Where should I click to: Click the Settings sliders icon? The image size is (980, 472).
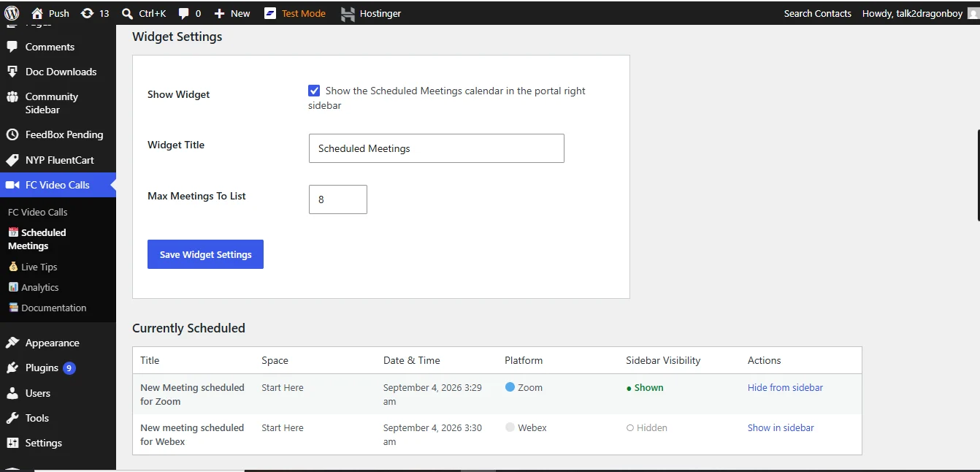[x=12, y=443]
